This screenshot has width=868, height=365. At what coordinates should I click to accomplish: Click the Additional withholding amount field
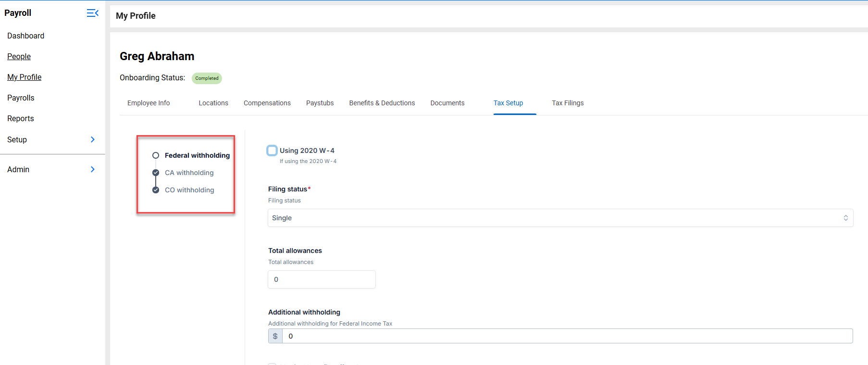pos(567,336)
